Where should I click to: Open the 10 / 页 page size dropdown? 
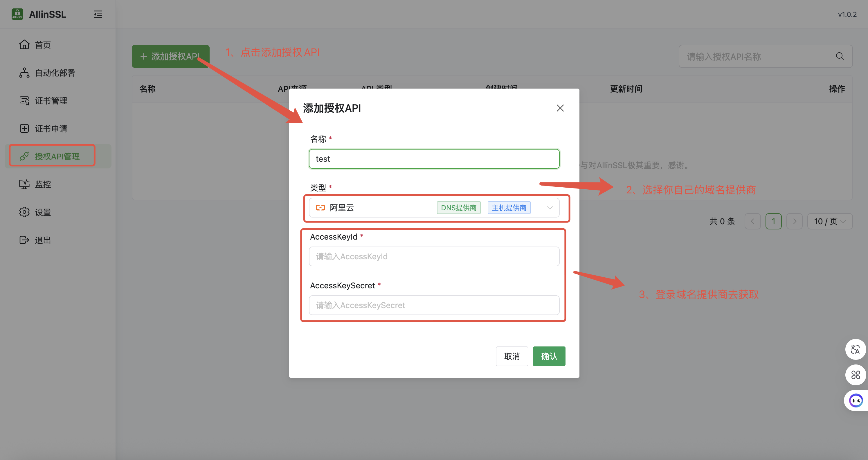coord(830,221)
